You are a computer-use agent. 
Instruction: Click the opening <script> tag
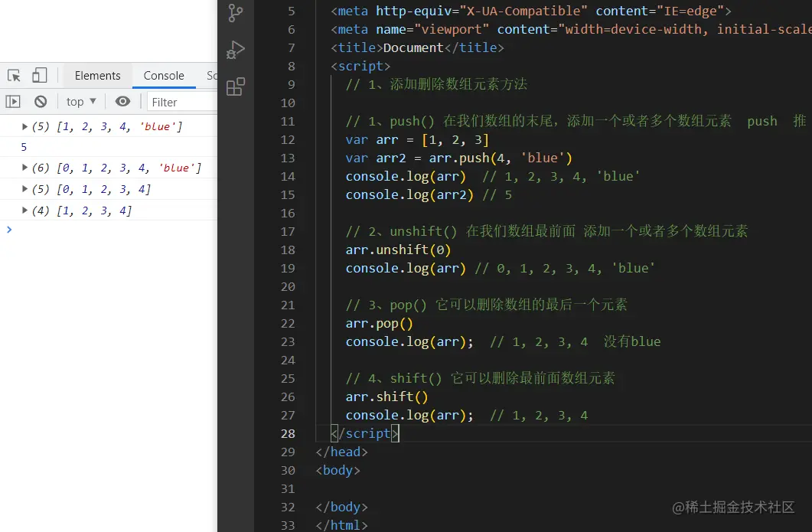pyautogui.click(x=360, y=67)
